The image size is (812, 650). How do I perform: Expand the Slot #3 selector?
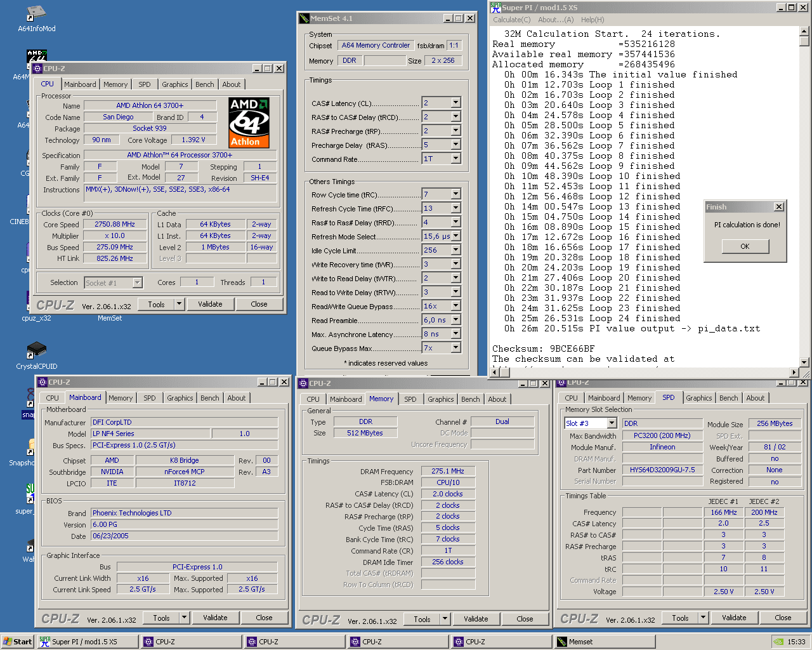pos(612,423)
